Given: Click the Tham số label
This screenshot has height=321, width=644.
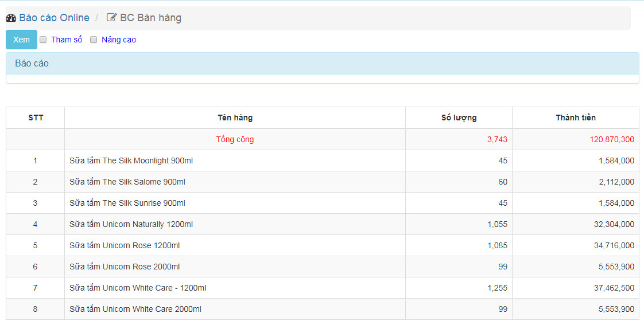Looking at the screenshot, I should point(67,40).
